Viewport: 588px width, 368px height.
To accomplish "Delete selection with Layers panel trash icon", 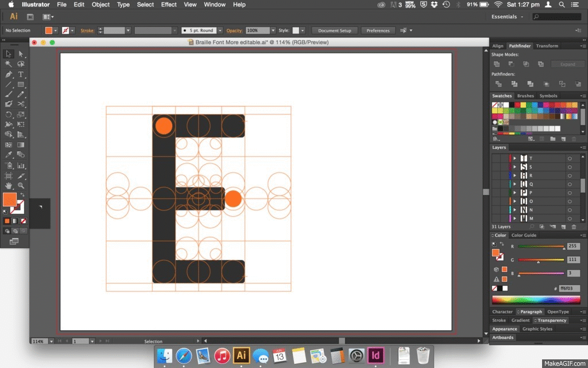I will coord(574,227).
